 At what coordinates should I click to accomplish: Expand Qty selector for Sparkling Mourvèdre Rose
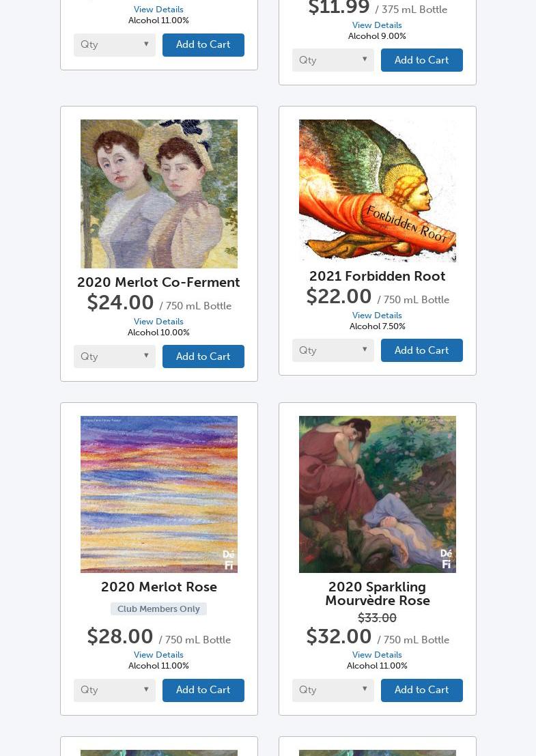[333, 690]
